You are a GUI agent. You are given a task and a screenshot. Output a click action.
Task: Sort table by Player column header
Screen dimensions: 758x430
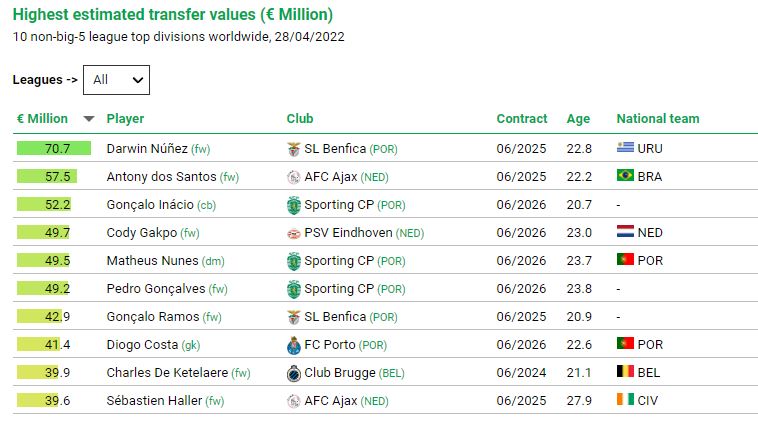pos(125,119)
